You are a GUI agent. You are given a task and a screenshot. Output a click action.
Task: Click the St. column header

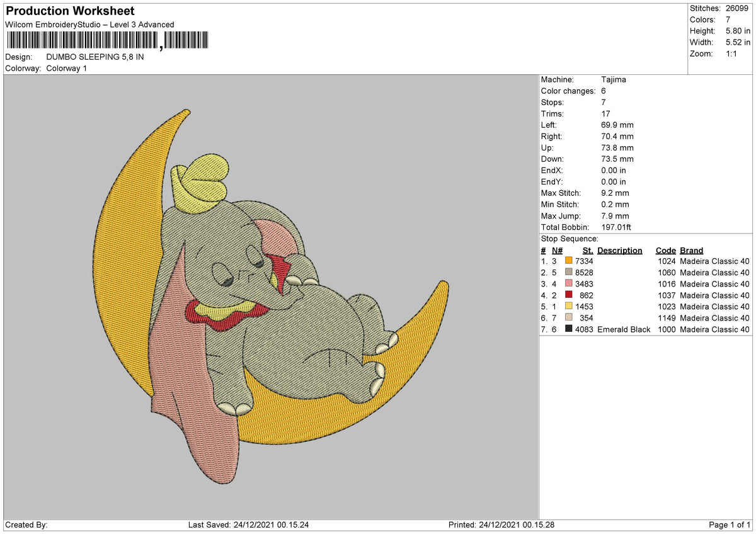[587, 250]
